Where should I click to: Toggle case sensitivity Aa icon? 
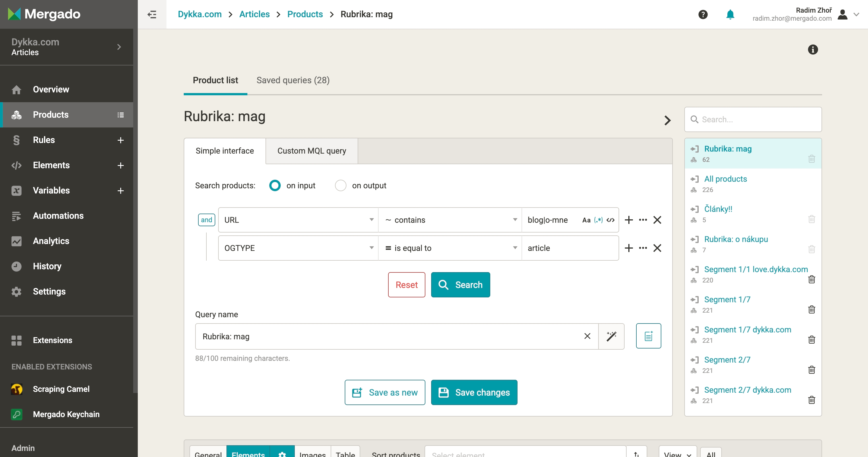click(586, 220)
